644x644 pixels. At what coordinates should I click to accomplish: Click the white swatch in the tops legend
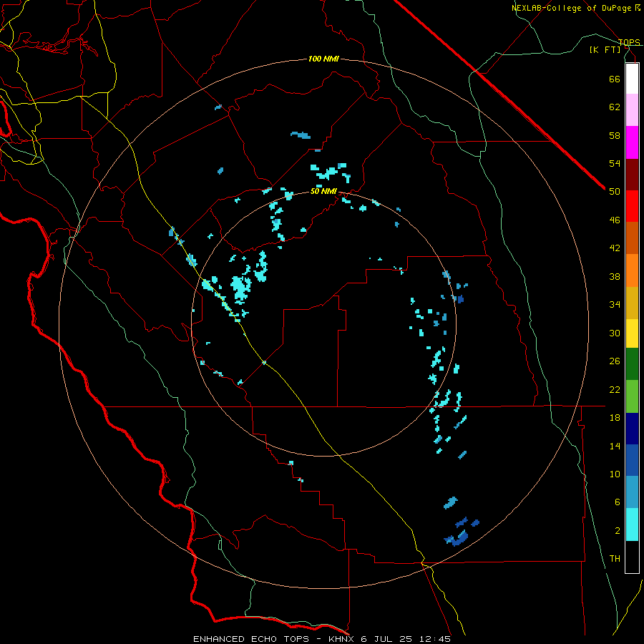632,79
